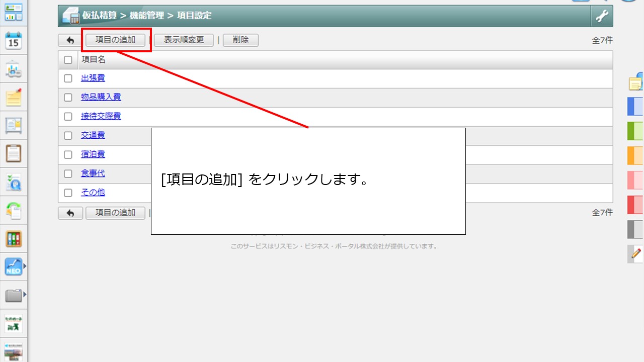This screenshot has width=644, height=362.
Task: Click the top 項目の追加 button
Action: (116, 40)
